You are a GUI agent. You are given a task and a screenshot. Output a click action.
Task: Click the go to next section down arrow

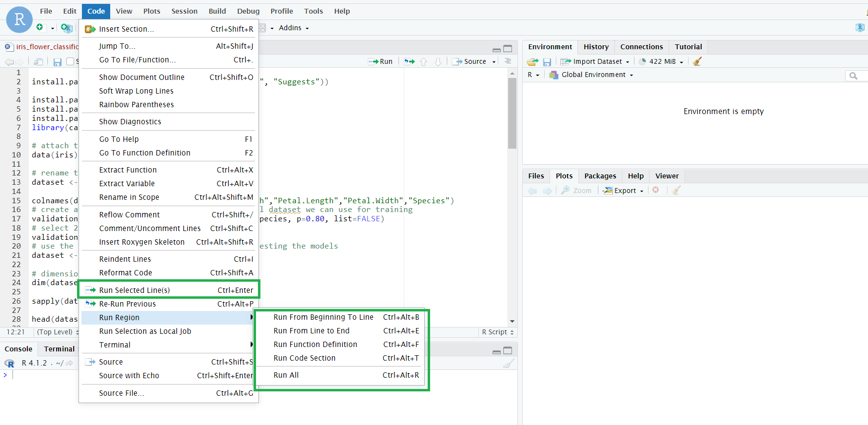[438, 61]
